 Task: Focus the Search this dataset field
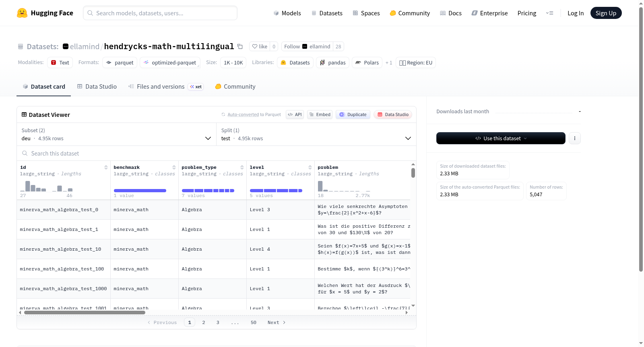(217, 153)
